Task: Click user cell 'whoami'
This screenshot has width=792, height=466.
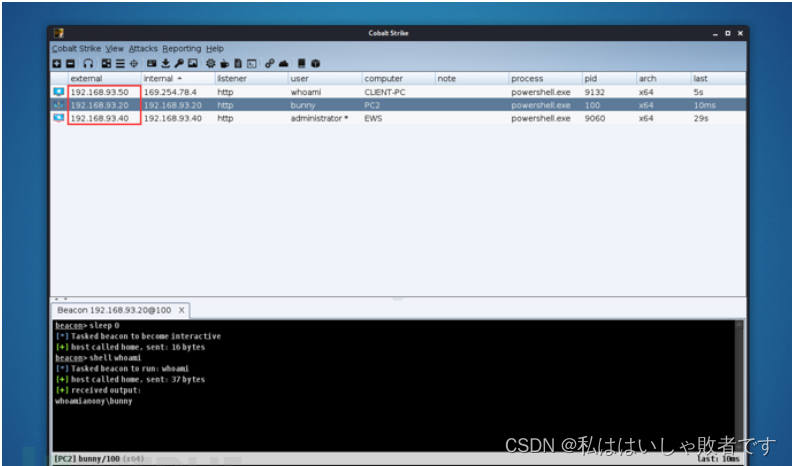Action: [x=306, y=92]
